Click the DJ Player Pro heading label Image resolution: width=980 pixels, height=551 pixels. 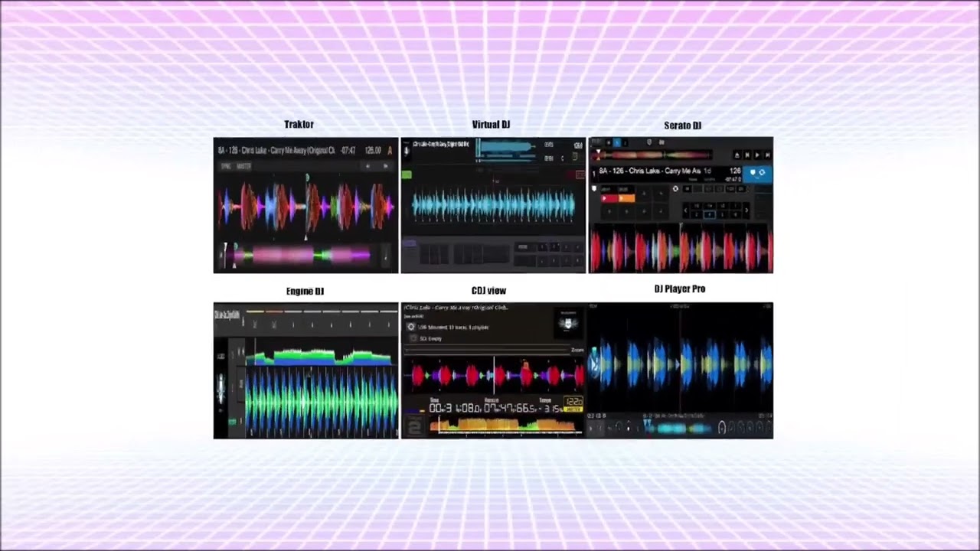click(680, 289)
